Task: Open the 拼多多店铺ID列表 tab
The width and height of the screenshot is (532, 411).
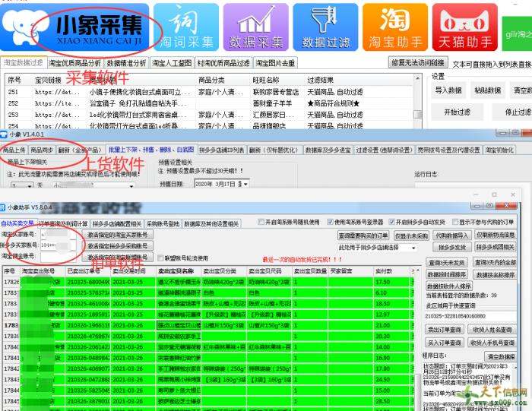Action: point(222,150)
